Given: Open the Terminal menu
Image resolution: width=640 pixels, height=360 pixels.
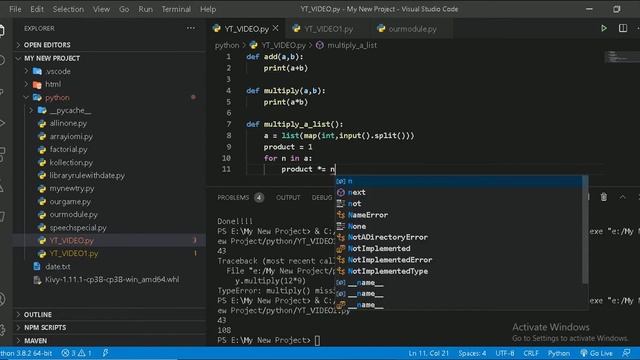Looking at the screenshot, I should [176, 9].
